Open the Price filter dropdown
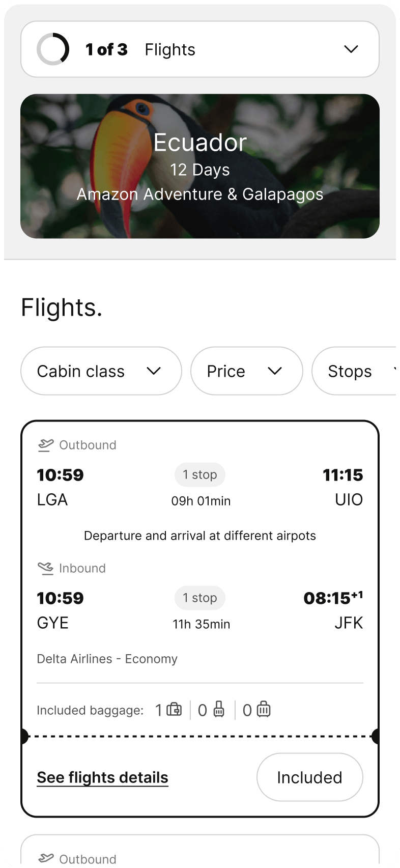 coord(246,371)
